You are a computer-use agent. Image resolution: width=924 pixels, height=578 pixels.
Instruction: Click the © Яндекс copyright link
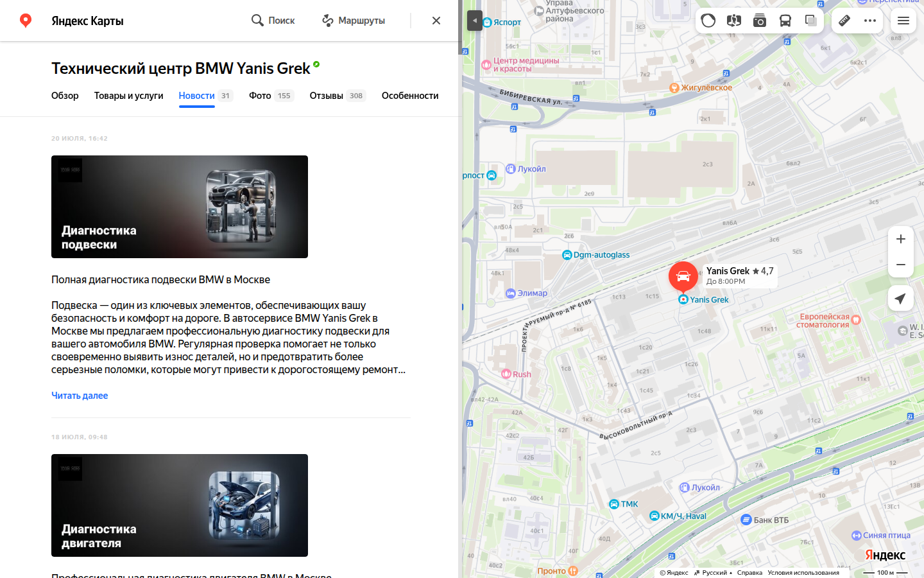tap(674, 573)
